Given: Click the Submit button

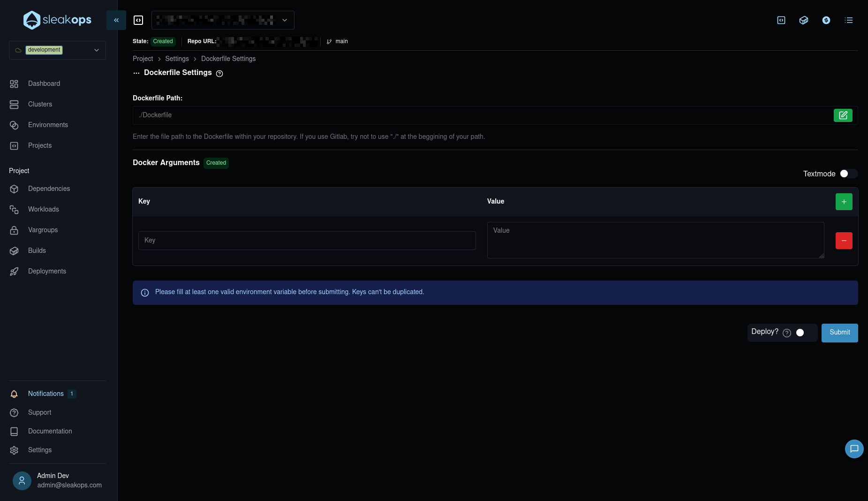Looking at the screenshot, I should pyautogui.click(x=839, y=333).
